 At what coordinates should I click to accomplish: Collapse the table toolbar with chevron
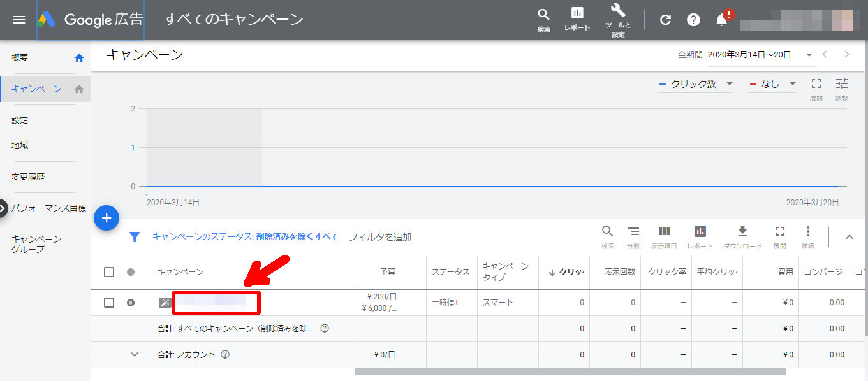point(849,237)
